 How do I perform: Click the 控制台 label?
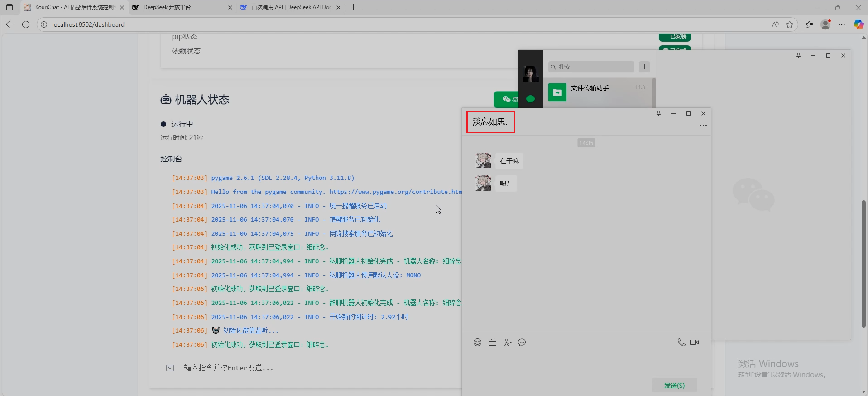(171, 159)
